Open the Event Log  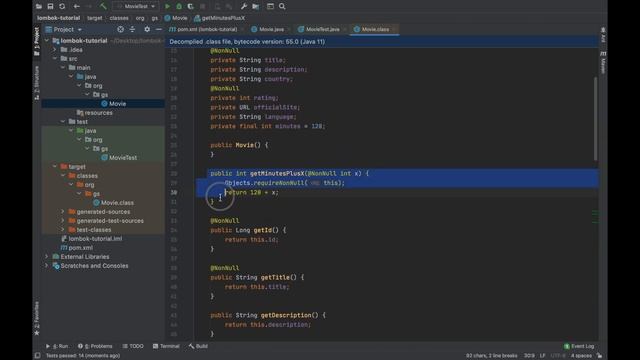[579, 346]
